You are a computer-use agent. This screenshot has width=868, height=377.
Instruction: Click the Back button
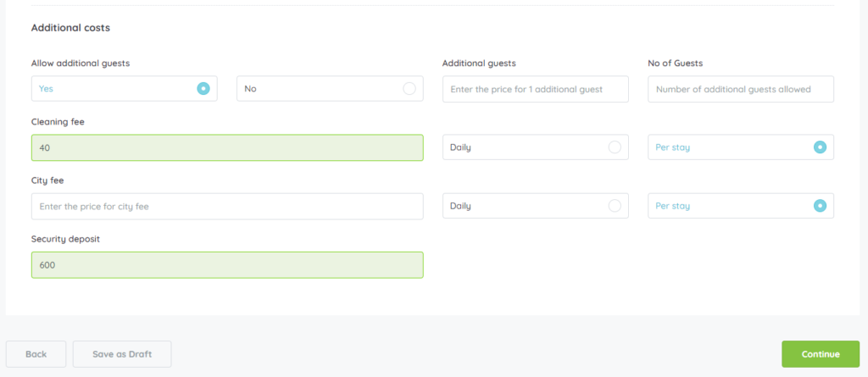pos(36,354)
